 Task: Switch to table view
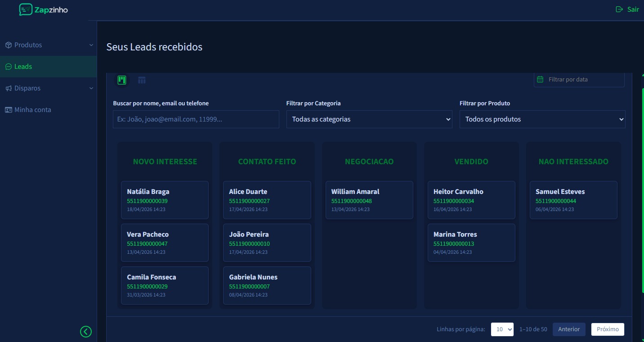point(142,81)
